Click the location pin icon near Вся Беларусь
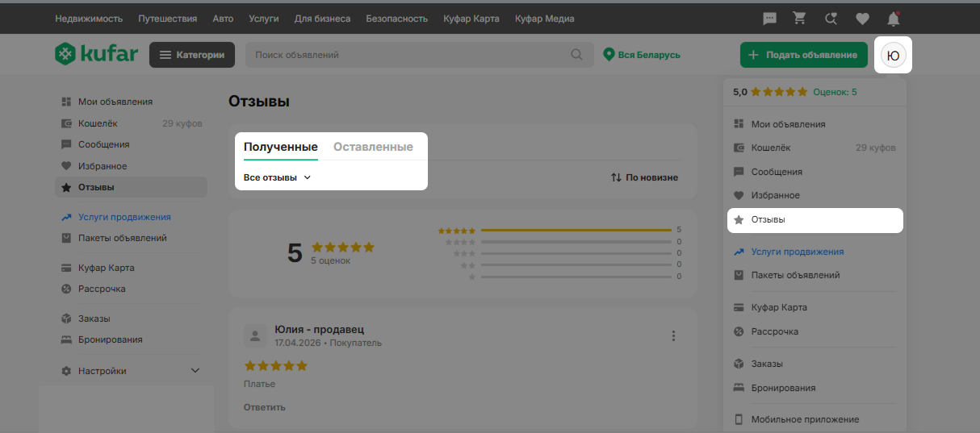 [x=609, y=55]
